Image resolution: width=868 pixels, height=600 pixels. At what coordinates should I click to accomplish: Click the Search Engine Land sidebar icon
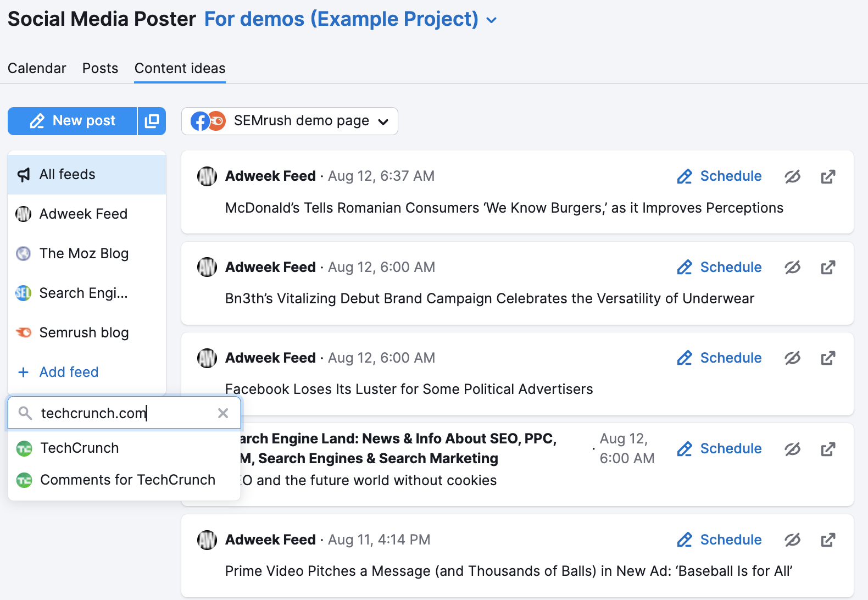tap(24, 293)
